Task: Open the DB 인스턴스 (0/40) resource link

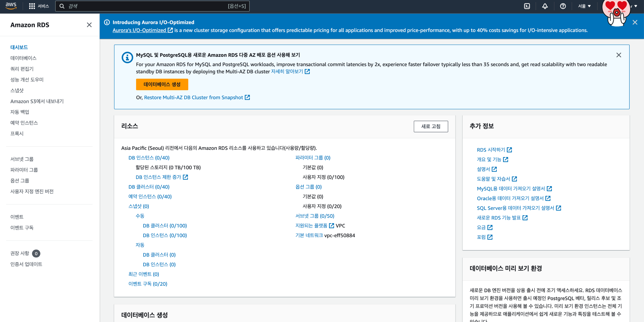Action: pyautogui.click(x=149, y=158)
